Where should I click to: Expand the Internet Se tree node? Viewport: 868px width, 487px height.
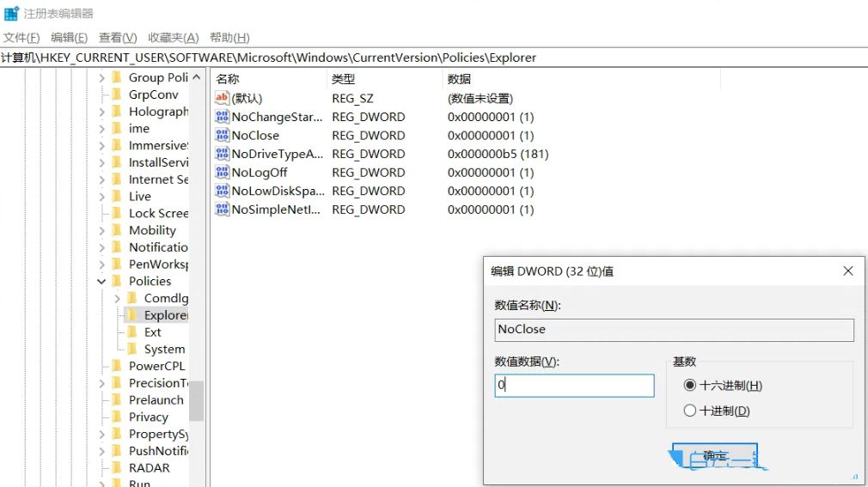pos(102,180)
